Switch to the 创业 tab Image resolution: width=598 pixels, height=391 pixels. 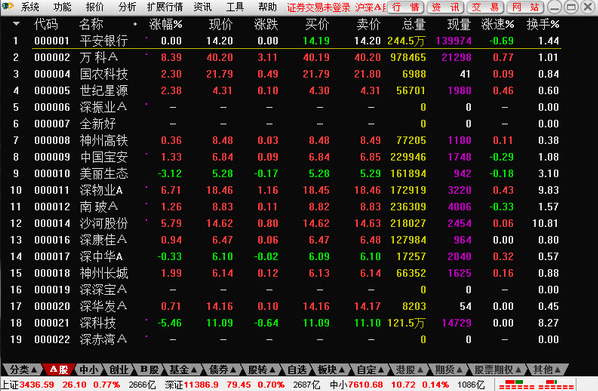119,369
